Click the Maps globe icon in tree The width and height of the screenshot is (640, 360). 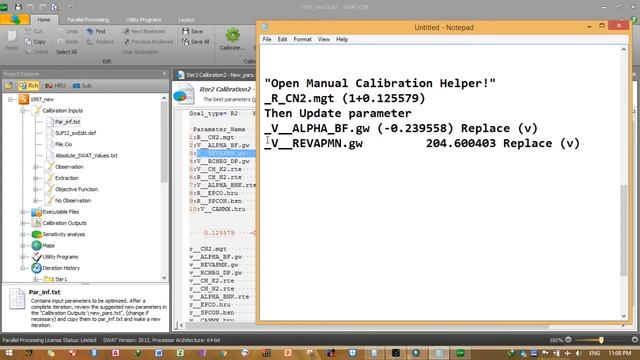(36, 245)
